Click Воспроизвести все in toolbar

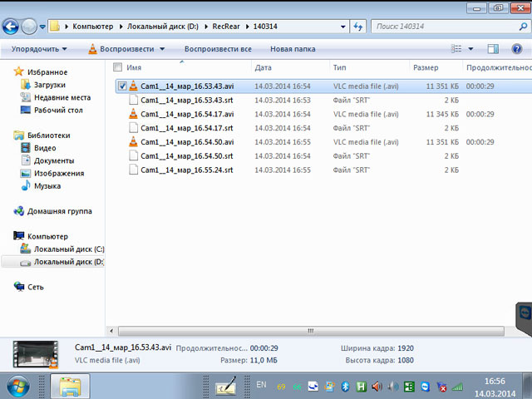point(218,49)
